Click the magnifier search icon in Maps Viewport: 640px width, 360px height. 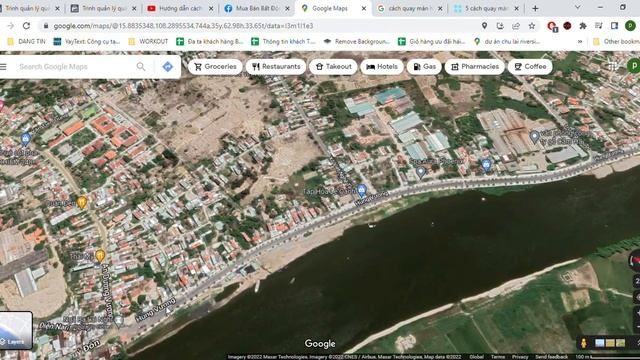tap(141, 67)
